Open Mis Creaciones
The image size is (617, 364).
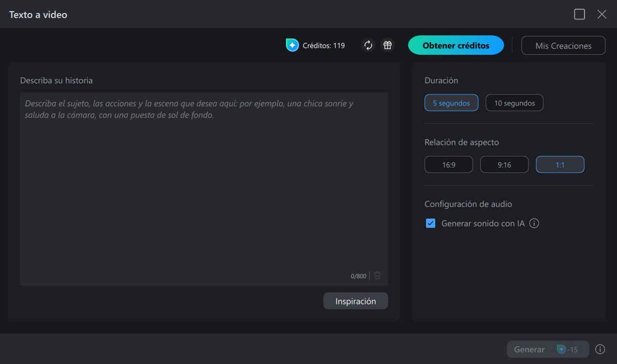coord(563,45)
